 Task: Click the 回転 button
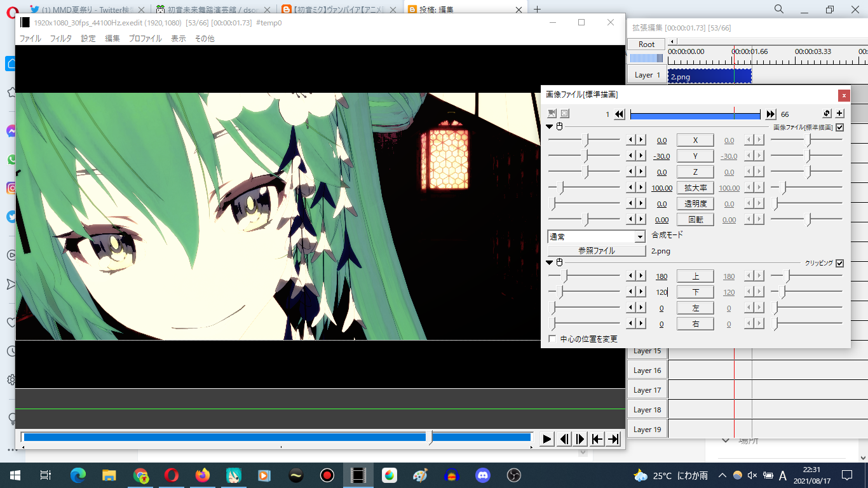[695, 219]
